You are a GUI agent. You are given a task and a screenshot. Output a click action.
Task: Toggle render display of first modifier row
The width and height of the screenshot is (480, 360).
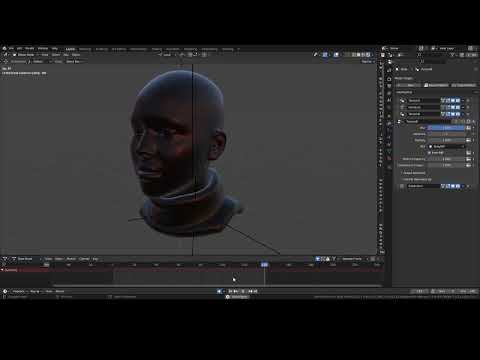coord(458,100)
